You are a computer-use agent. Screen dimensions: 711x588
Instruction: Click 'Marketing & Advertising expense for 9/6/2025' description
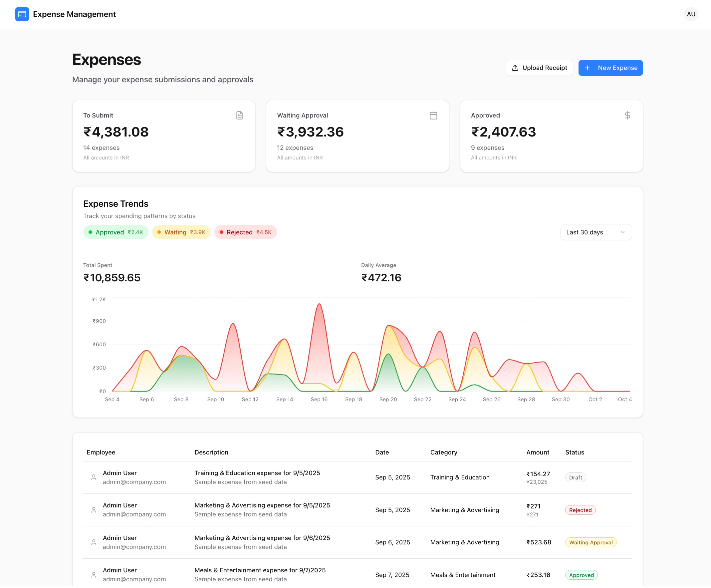[x=262, y=538]
